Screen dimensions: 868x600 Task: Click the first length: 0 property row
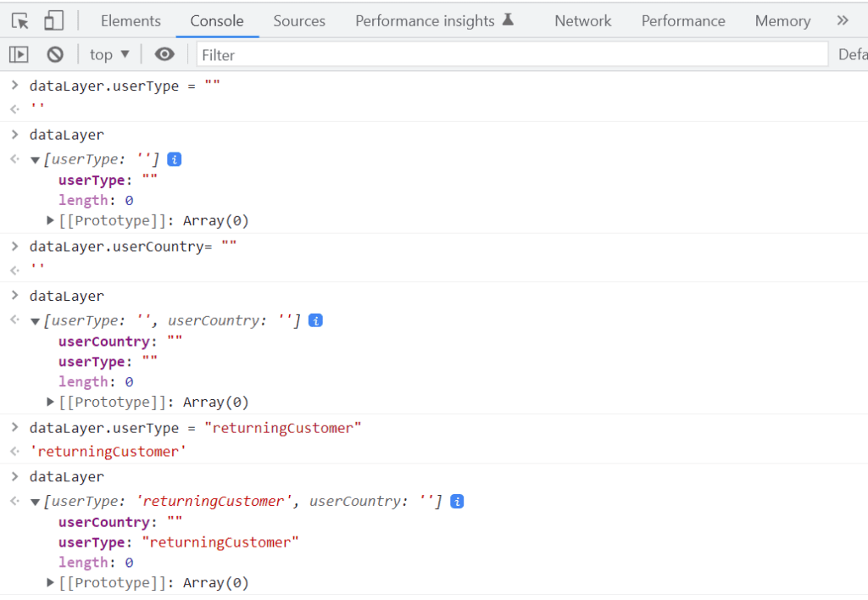pyautogui.click(x=96, y=200)
